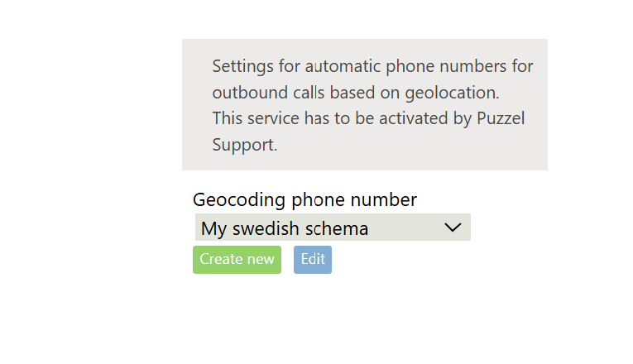This screenshot has height=364, width=633.
Task: Click the blue Edit button
Action: (x=313, y=260)
